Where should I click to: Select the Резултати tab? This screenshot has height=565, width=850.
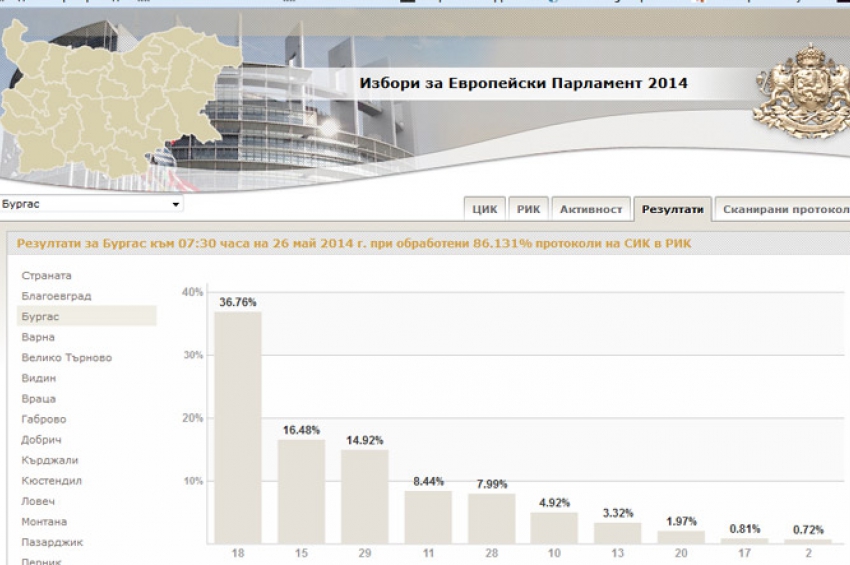point(672,209)
